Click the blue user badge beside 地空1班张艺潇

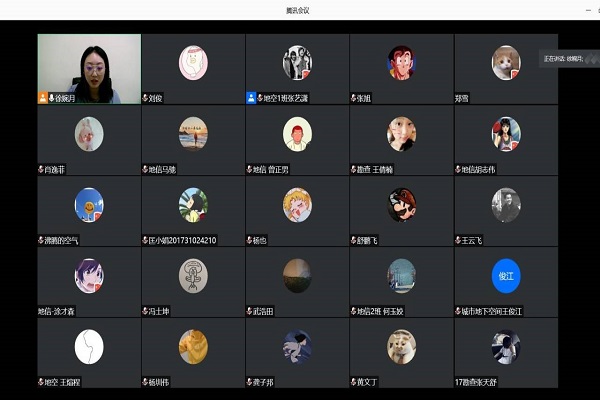[251, 98]
